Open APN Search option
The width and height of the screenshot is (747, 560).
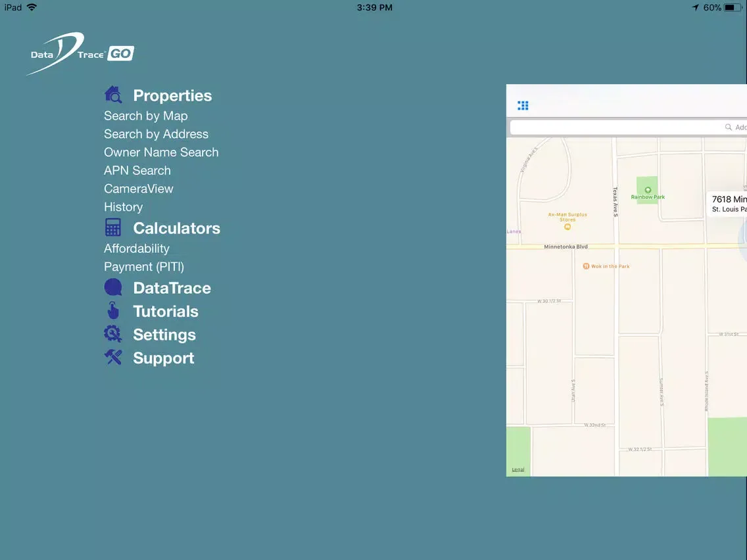click(137, 171)
